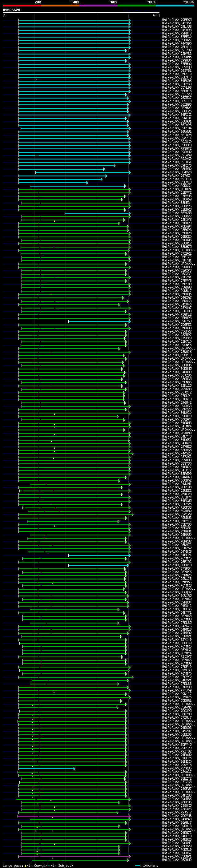Viewport: 197px width, 868px height.
Task: Open hit UniRef100_Q9FE65
Action: pos(177,20)
